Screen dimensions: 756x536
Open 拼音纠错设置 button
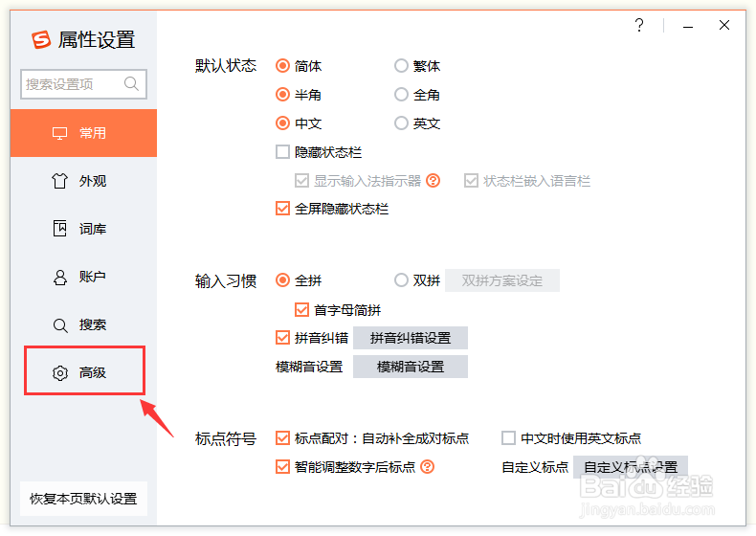410,338
